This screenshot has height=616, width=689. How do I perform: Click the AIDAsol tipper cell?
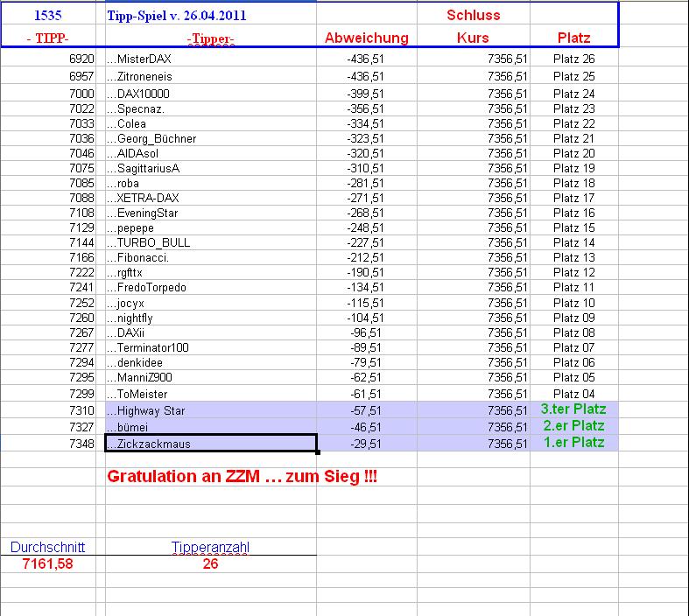(x=210, y=153)
